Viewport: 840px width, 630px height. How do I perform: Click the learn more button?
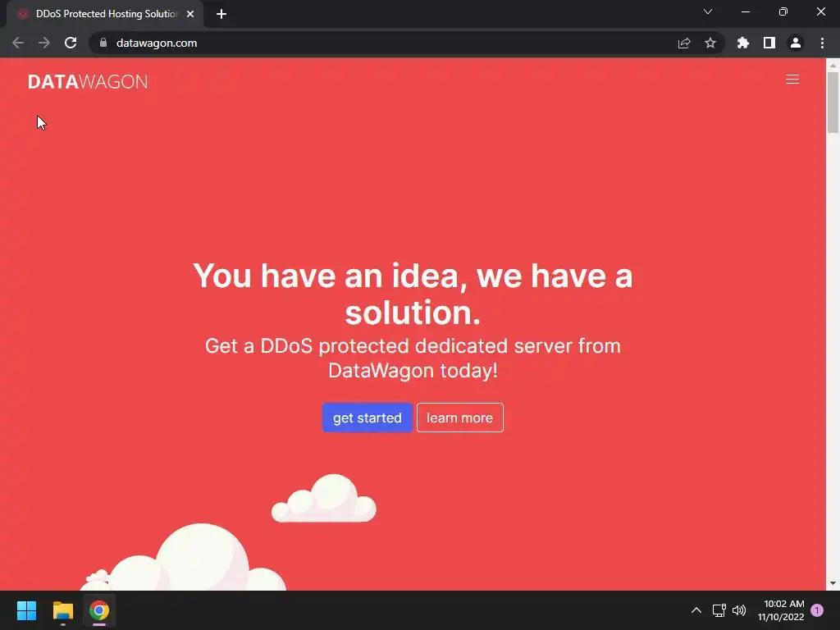(459, 418)
